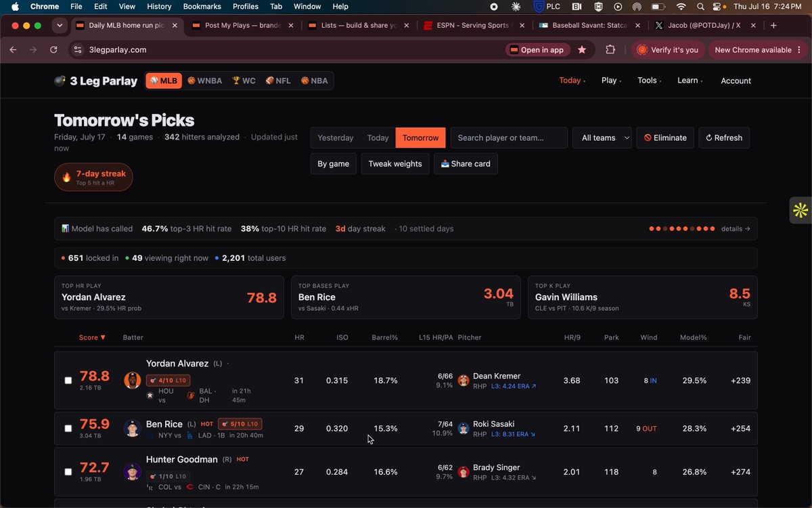The height and width of the screenshot is (508, 812).
Task: Close the Daily MLB home run picks tab
Action: click(x=175, y=25)
